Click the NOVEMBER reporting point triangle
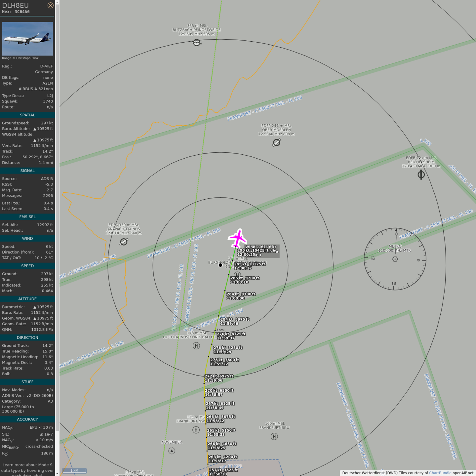Viewport: 476px width, 476px height. (x=172, y=451)
